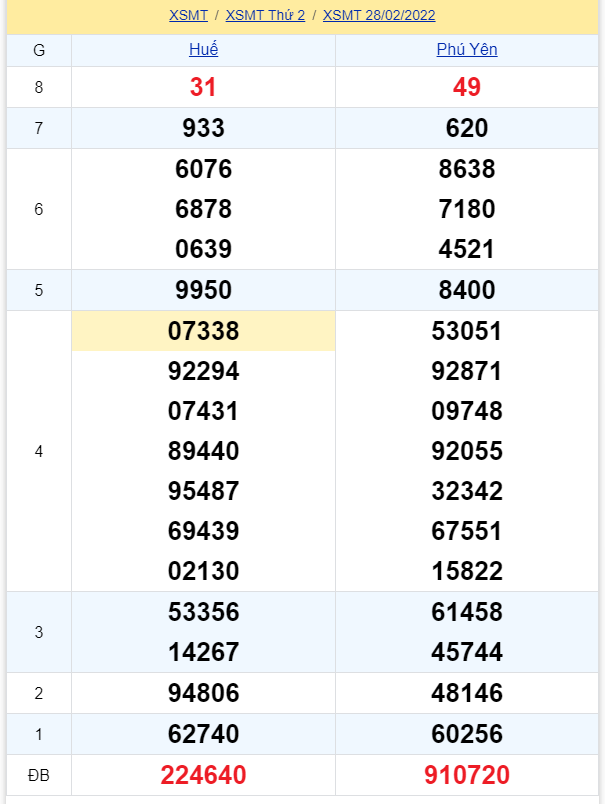Open the Huế province column link
The image size is (605, 804).
pyautogui.click(x=203, y=50)
